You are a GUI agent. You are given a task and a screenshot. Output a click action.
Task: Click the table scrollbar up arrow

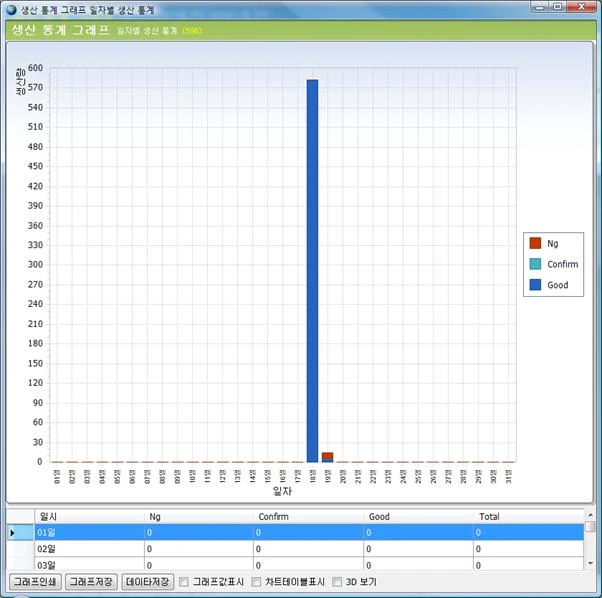(x=590, y=515)
